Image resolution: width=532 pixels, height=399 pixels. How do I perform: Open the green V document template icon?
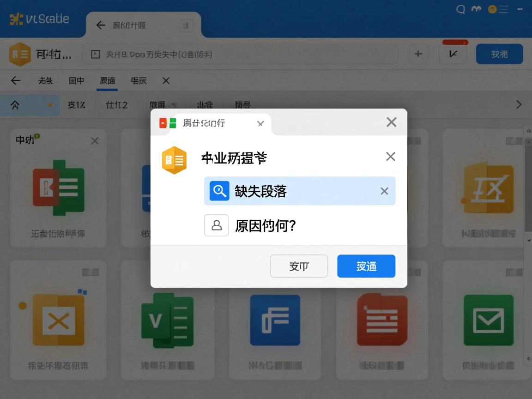(167, 319)
